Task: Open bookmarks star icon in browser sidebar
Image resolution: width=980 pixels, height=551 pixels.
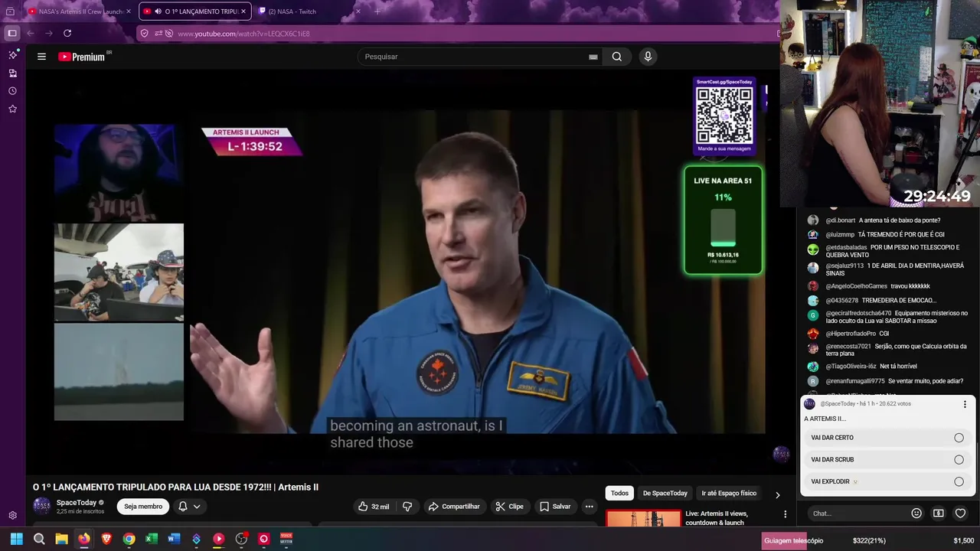Action: click(x=12, y=109)
